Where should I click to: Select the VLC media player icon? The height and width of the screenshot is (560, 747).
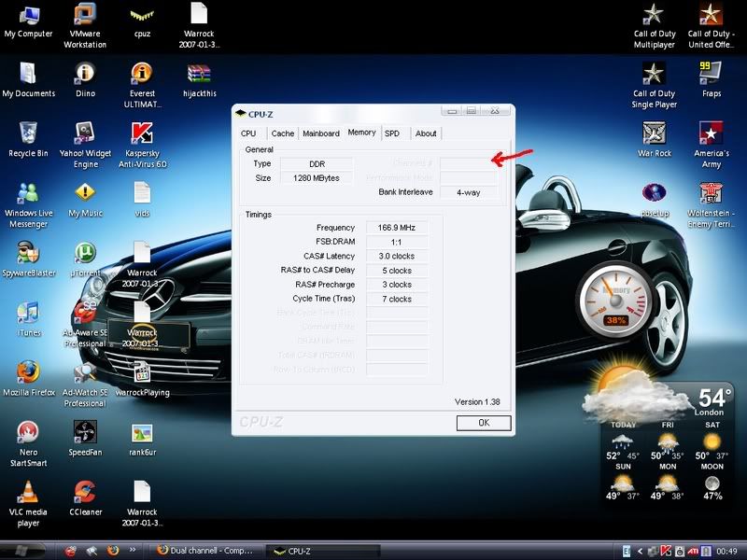[28, 492]
